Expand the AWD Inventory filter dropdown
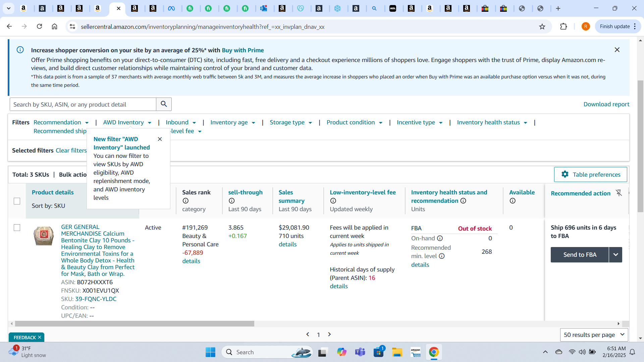 127,122
